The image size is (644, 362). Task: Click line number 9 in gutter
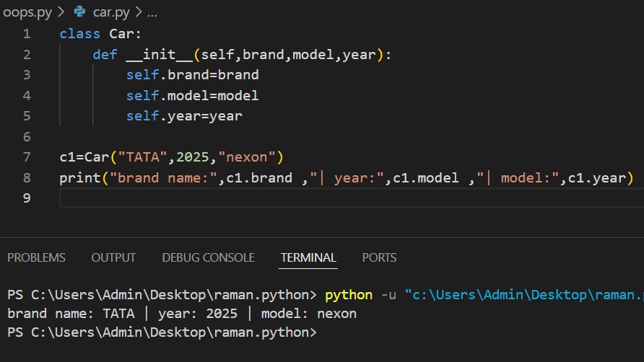(x=27, y=198)
